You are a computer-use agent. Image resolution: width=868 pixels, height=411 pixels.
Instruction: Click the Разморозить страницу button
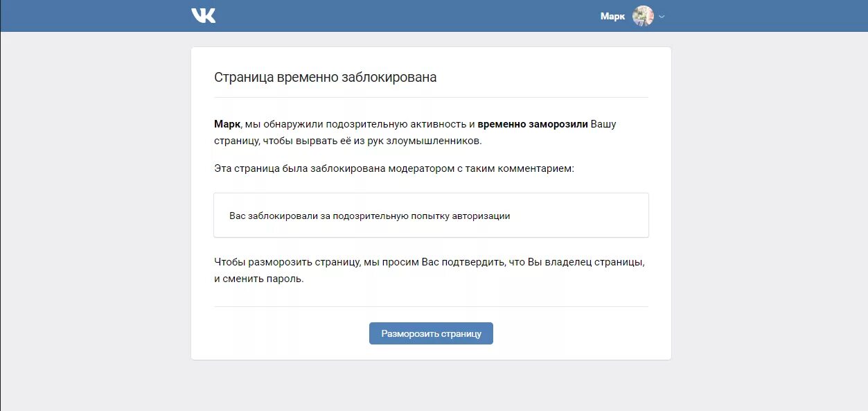(x=431, y=333)
